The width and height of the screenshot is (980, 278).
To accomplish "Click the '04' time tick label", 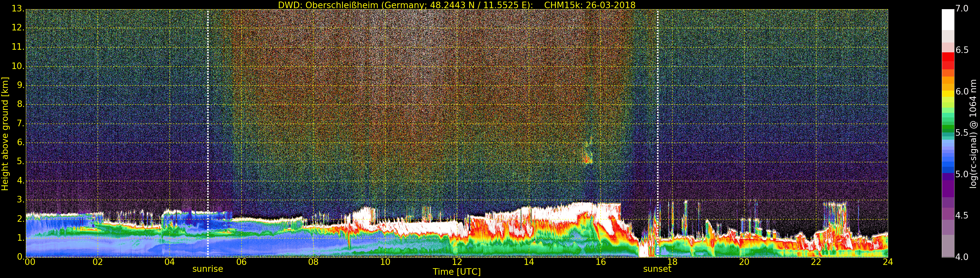I will [x=170, y=262].
